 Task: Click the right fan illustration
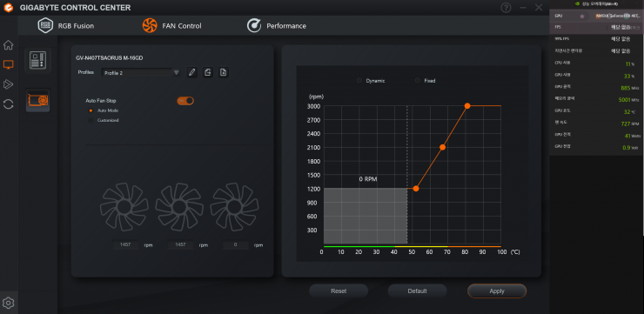tap(234, 207)
